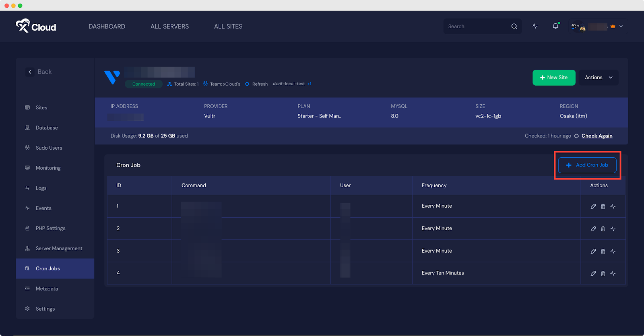Go to ALL SERVERS in top navigation
The image size is (644, 336).
(169, 27)
